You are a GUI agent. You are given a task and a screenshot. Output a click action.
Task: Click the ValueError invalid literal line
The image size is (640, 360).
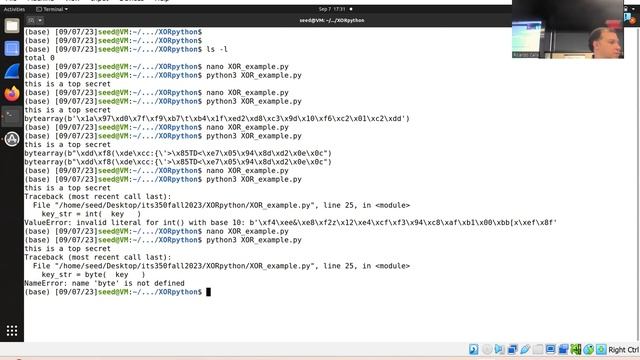coord(291,222)
